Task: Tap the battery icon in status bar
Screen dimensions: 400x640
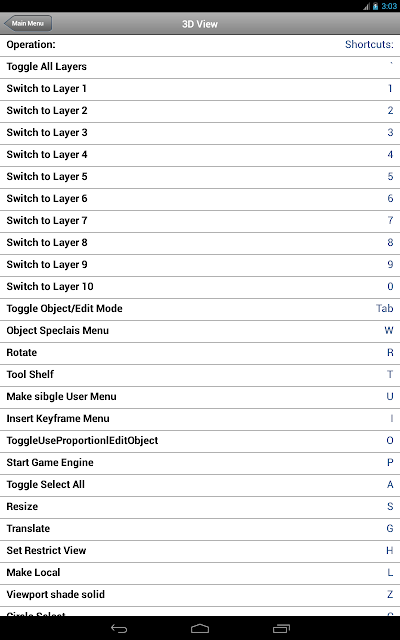Action: [376, 6]
